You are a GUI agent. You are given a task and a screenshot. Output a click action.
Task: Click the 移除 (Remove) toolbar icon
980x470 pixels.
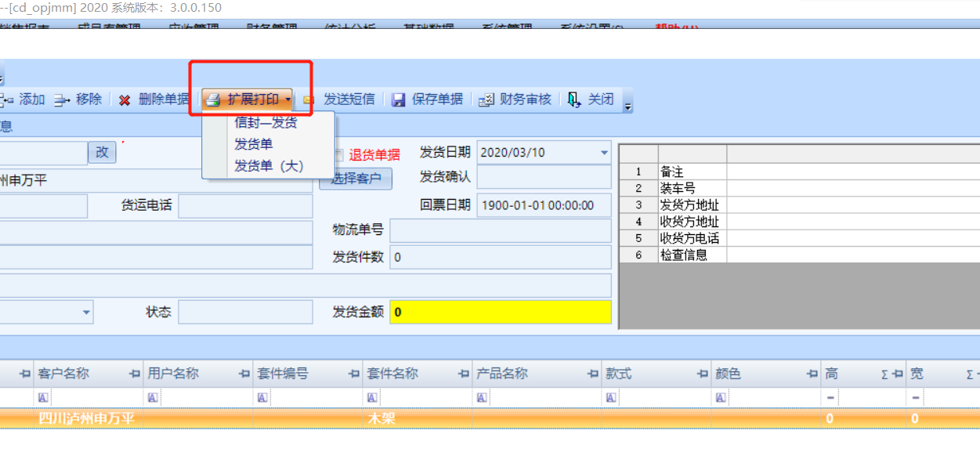coord(63,100)
